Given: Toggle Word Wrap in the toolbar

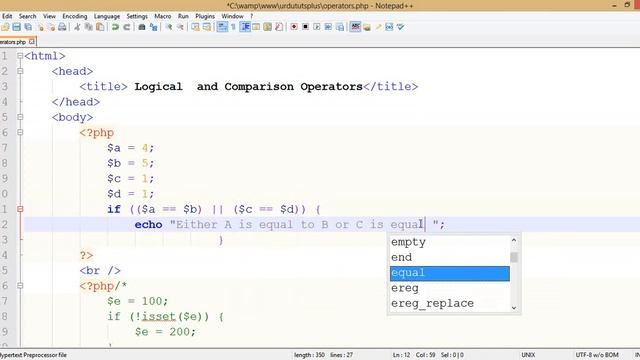Looking at the screenshot, I should 222,27.
